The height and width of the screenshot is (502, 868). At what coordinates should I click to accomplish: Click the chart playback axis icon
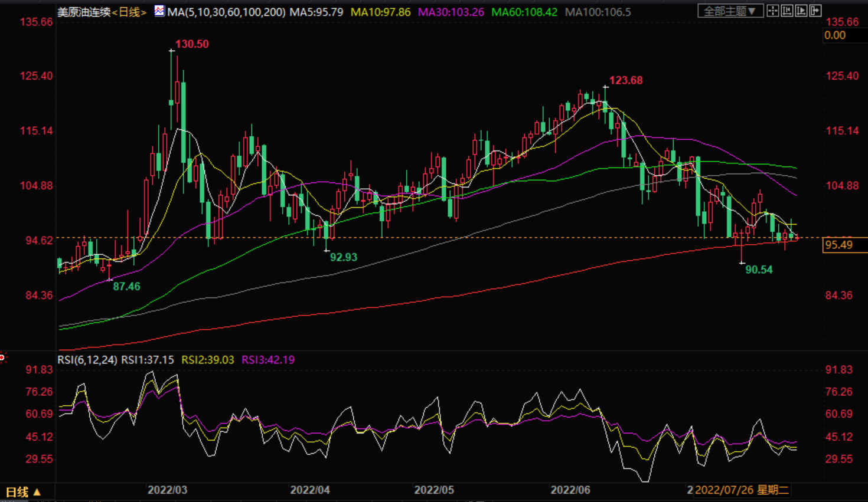801,11
